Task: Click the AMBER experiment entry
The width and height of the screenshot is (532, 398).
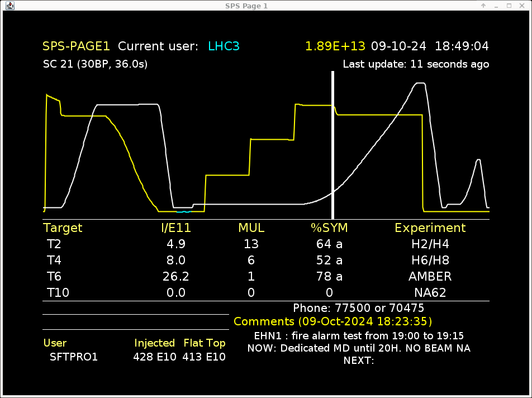Action: point(430,277)
